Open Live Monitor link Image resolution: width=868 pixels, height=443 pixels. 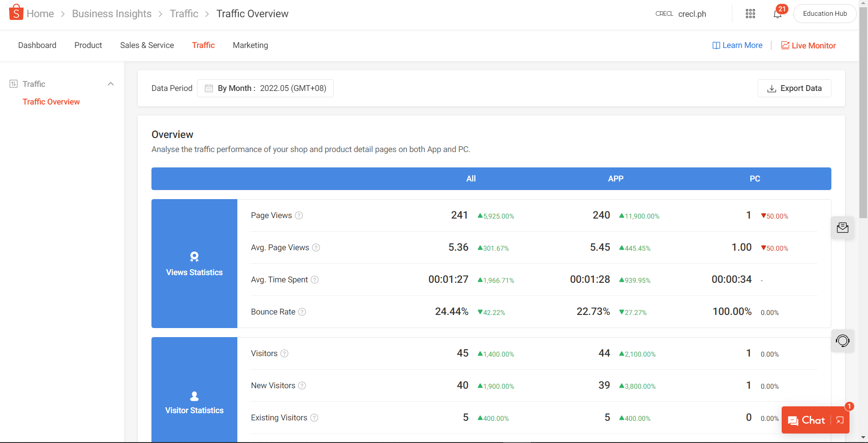[808, 45]
